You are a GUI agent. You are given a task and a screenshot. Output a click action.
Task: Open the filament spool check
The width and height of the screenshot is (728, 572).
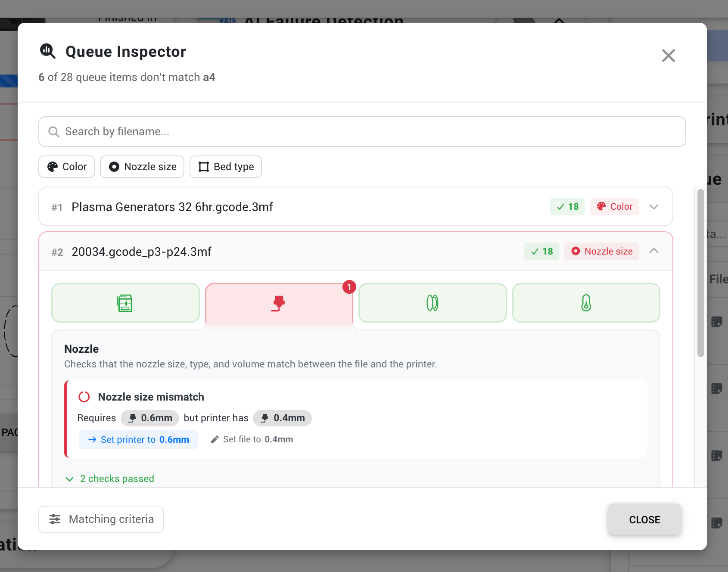point(432,303)
